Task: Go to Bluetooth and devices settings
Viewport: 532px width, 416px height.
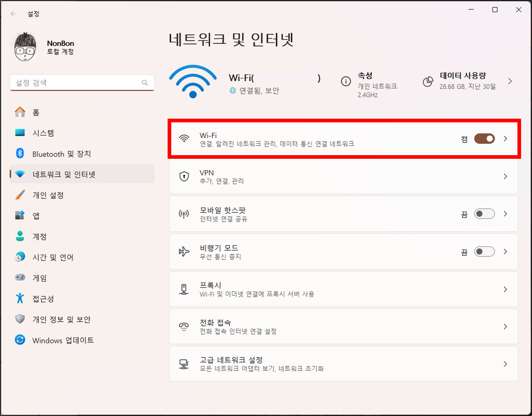Action: coord(82,154)
